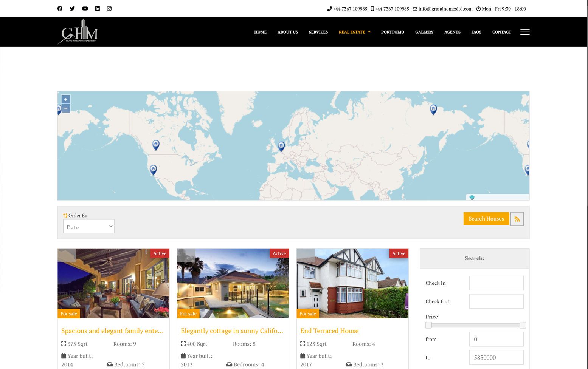Navigate to the Agents menu item
This screenshot has width=588, height=369.
click(x=452, y=32)
